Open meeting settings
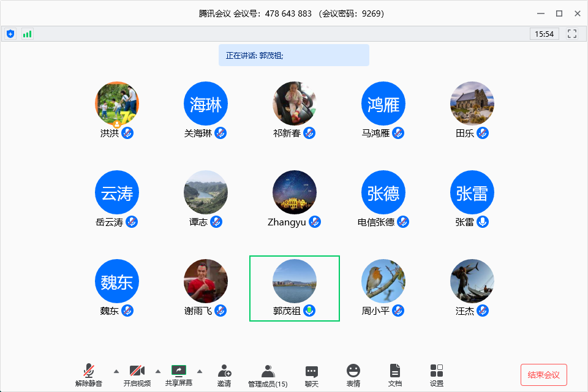The height and width of the screenshot is (392, 588). pyautogui.click(x=436, y=375)
